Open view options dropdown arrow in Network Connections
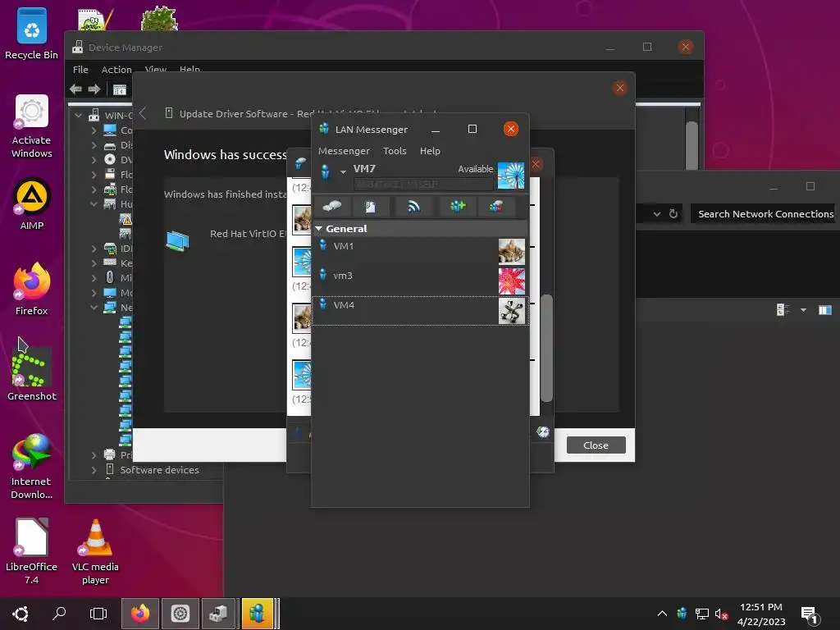Image resolution: width=840 pixels, height=630 pixels. [x=803, y=309]
